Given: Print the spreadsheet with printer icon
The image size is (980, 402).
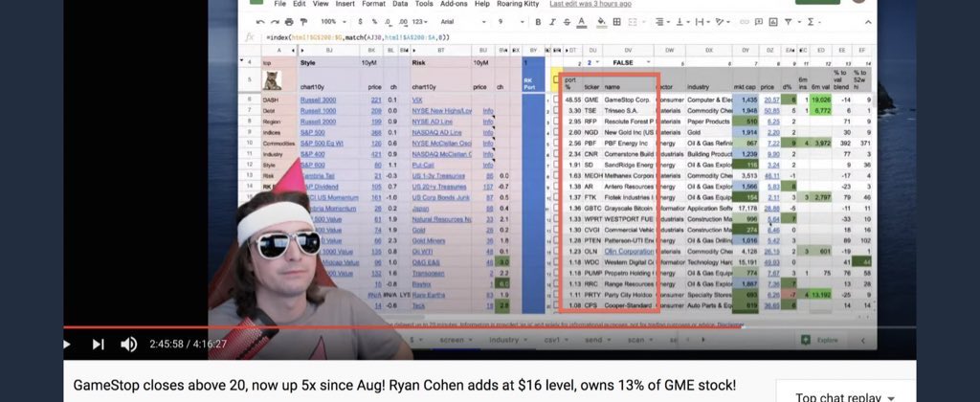Looking at the screenshot, I should [288, 22].
